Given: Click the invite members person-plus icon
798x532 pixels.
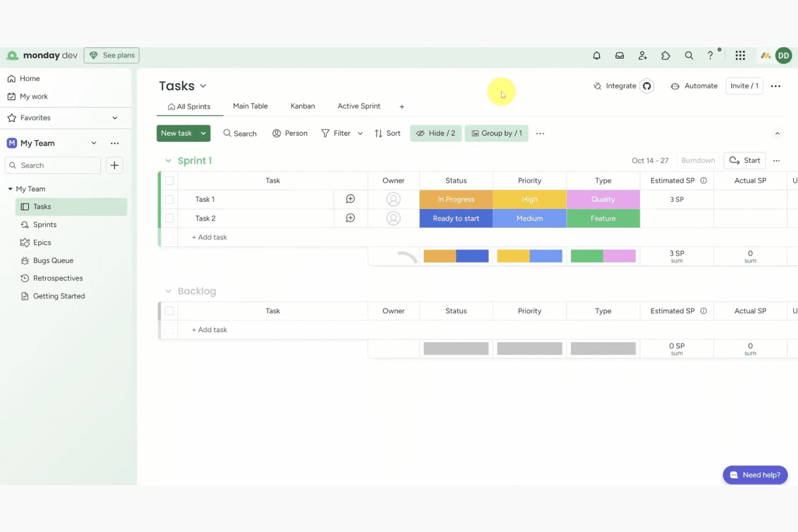Looking at the screenshot, I should pyautogui.click(x=643, y=56).
